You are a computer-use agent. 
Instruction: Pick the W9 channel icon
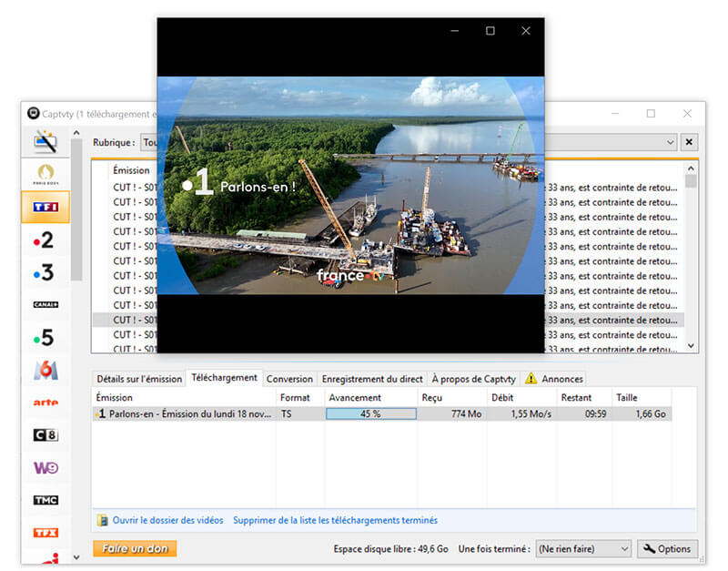tap(45, 467)
